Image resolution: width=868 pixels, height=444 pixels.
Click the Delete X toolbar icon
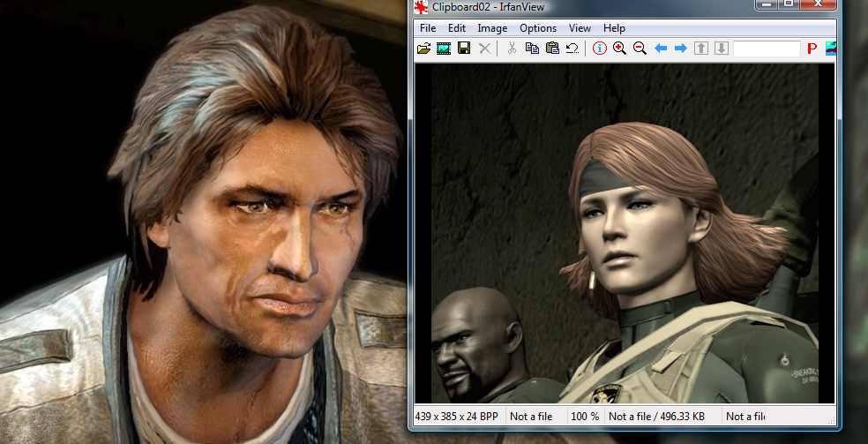(x=484, y=49)
